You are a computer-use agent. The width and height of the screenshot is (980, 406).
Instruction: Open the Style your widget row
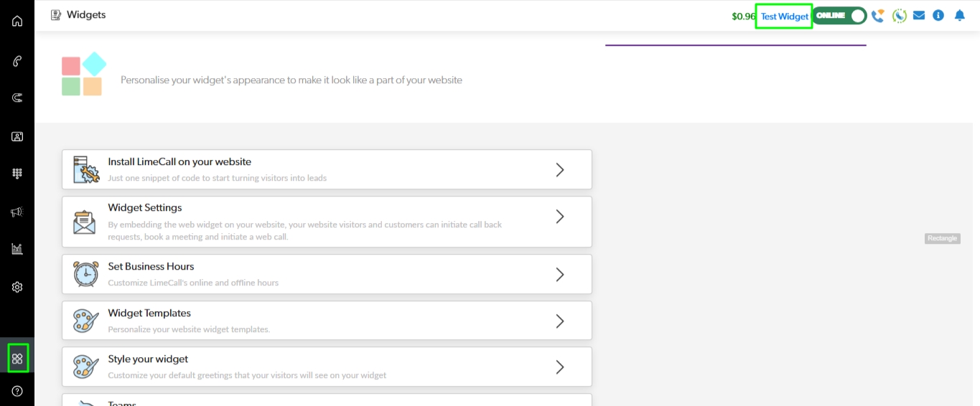coord(327,367)
